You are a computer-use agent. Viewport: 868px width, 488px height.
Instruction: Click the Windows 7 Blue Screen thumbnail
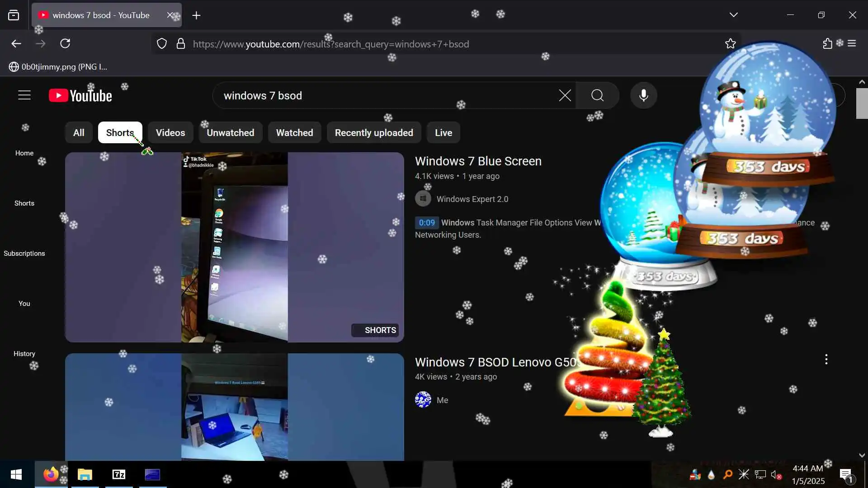click(234, 247)
